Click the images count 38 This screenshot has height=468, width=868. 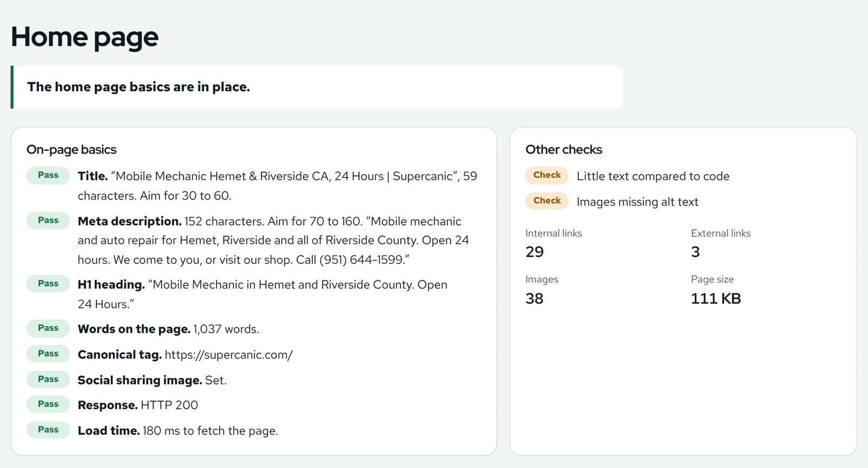(534, 298)
